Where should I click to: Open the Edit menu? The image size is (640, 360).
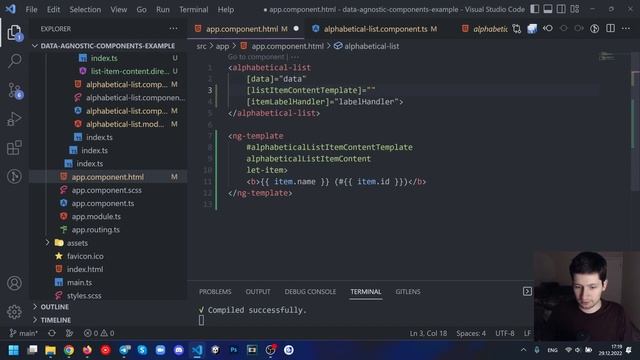pos(53,9)
